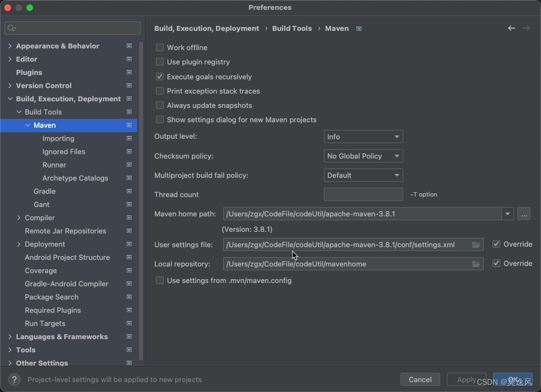Click project-level icon beside Version Control
This screenshot has width=541, height=392.
pos(129,85)
